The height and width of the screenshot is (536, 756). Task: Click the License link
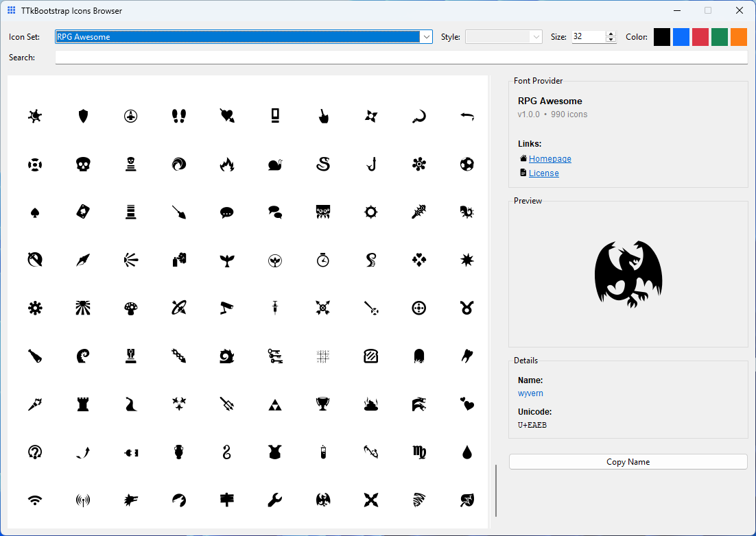[544, 173]
